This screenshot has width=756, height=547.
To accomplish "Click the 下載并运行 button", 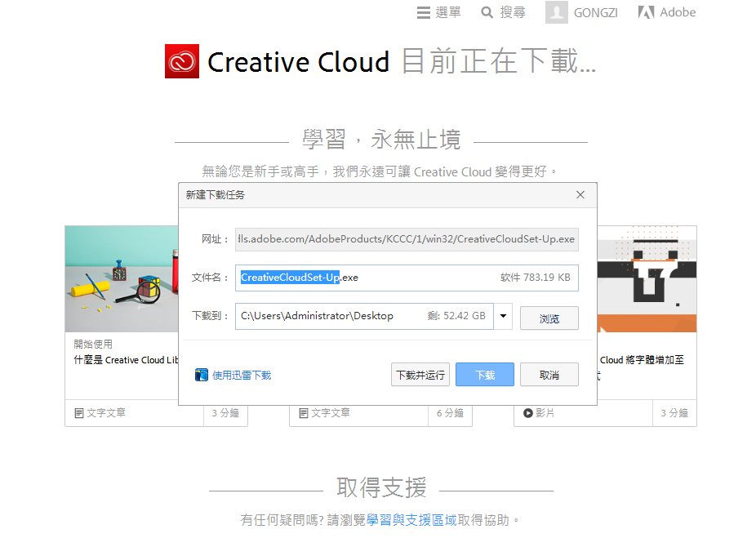I will [x=420, y=375].
